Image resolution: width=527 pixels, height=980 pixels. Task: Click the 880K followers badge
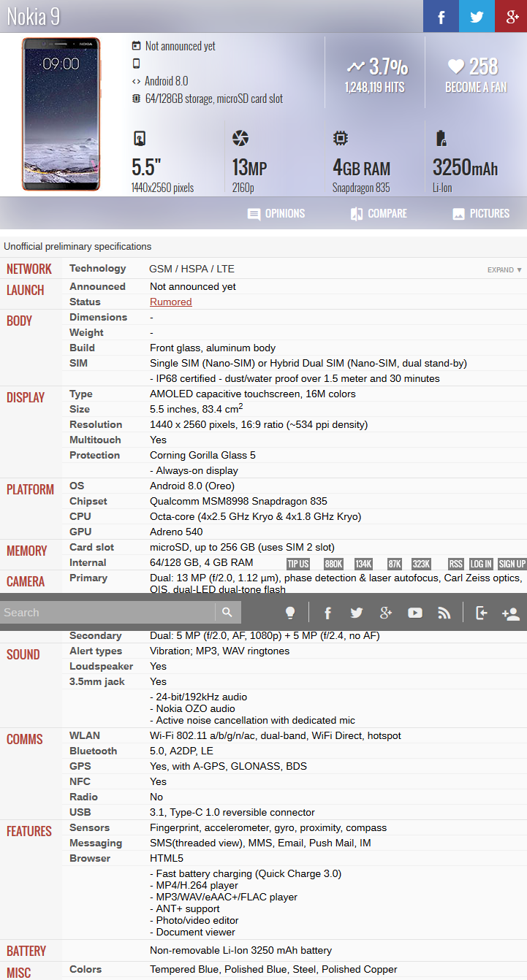[334, 564]
